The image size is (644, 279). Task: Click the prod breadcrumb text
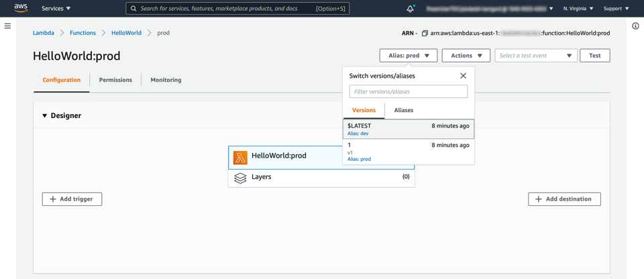click(164, 33)
